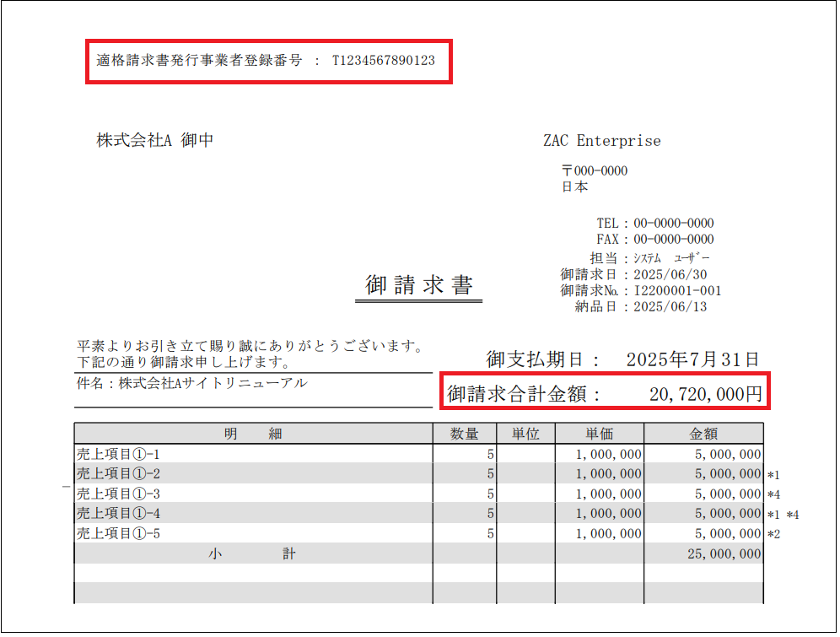This screenshot has width=840, height=637.
Task: Click the ZAC Enterprise company name
Action: 601,141
